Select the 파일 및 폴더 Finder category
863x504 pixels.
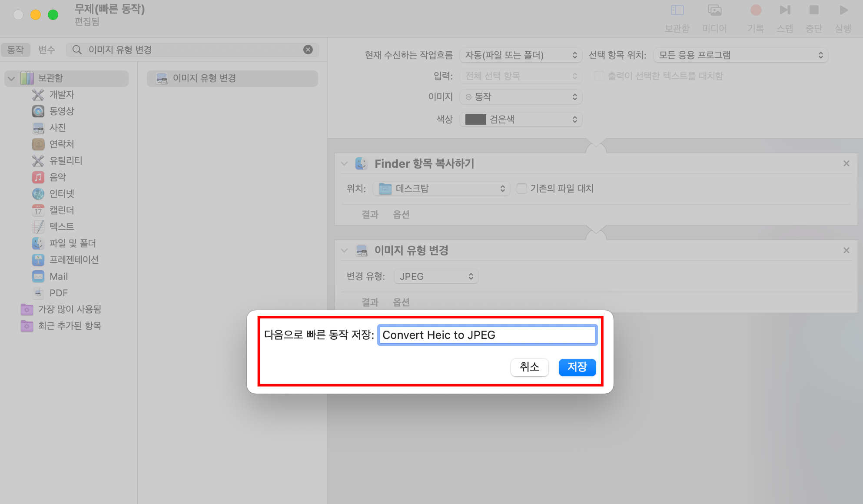point(38,243)
